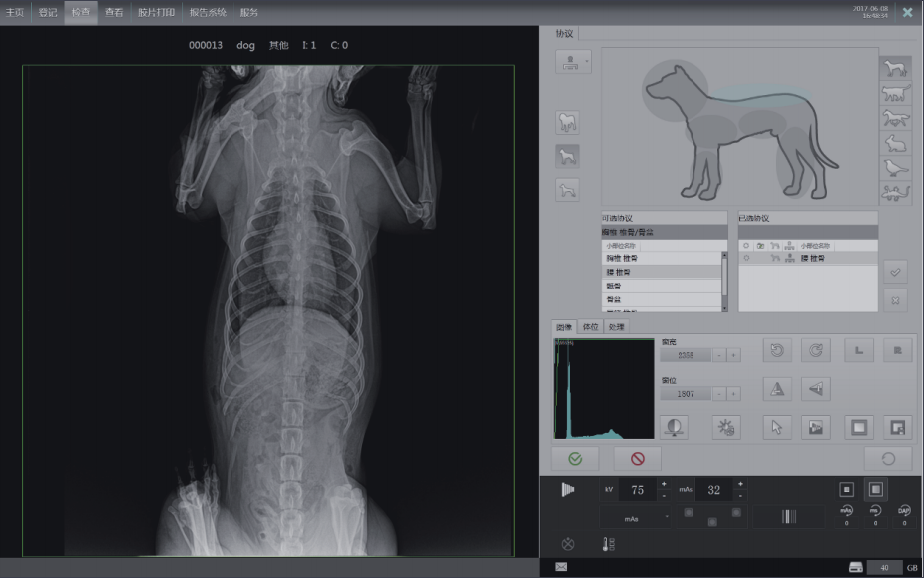Click the L side marker button
The image size is (924, 578).
(x=859, y=350)
